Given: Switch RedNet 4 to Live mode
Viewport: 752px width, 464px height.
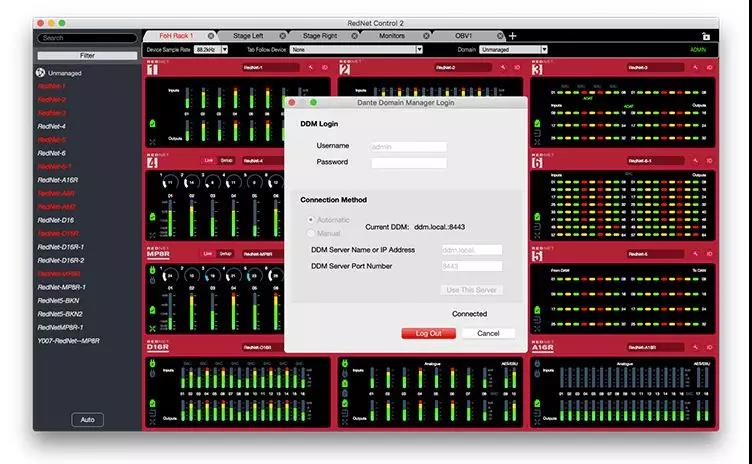Looking at the screenshot, I should click(x=209, y=161).
